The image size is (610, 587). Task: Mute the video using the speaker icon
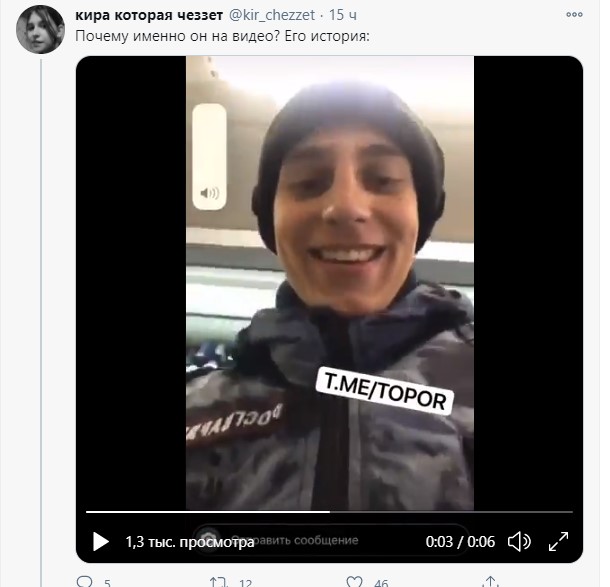[x=517, y=542]
